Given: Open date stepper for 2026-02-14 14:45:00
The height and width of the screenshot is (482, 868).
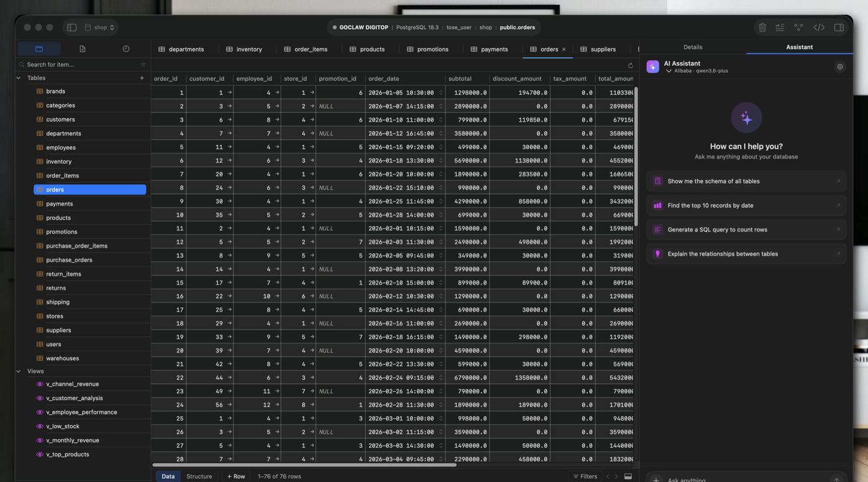Looking at the screenshot, I should click(x=441, y=310).
